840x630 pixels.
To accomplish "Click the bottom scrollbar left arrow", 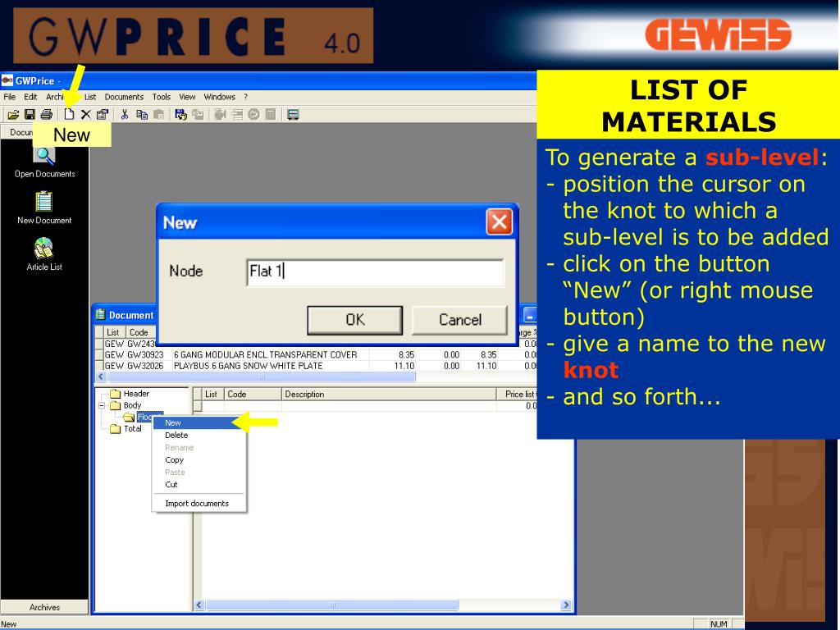I will [x=199, y=605].
